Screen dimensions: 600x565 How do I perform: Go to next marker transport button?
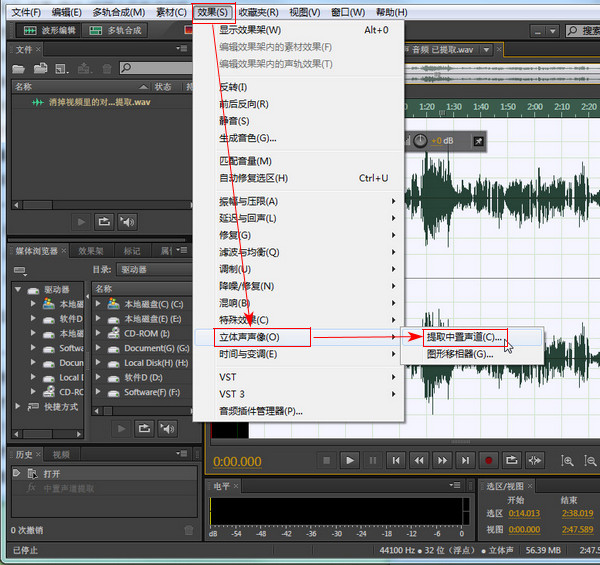click(x=465, y=461)
